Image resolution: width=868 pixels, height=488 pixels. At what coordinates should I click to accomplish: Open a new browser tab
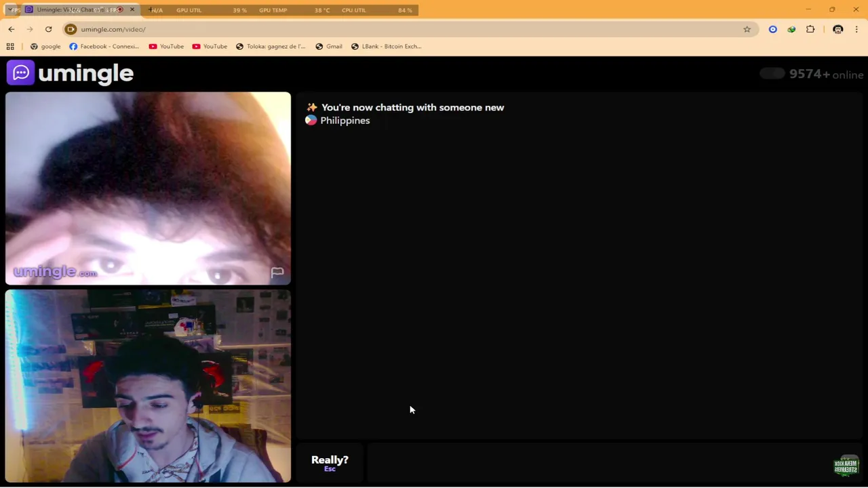pos(151,9)
